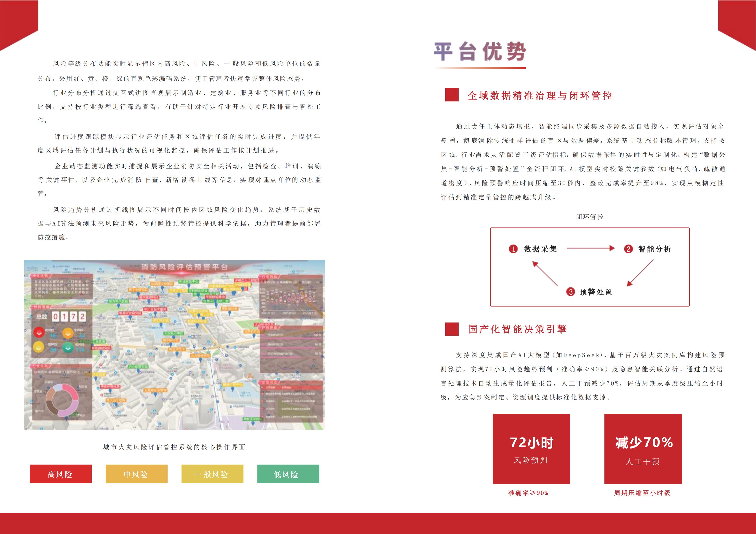
Task: Click the 总数 0172 counter in the dashboard
Action: pos(61,317)
